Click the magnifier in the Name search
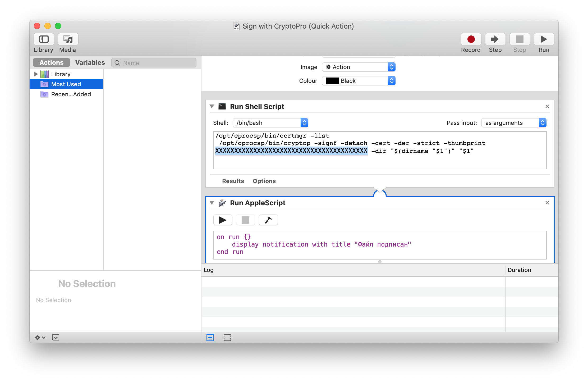The image size is (588, 382). (117, 63)
